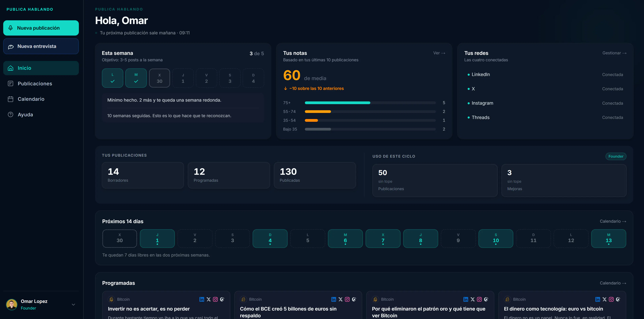The height and width of the screenshot is (319, 644).
Task: Click X icon on 'El dinero como tecnología' card
Action: (604, 299)
